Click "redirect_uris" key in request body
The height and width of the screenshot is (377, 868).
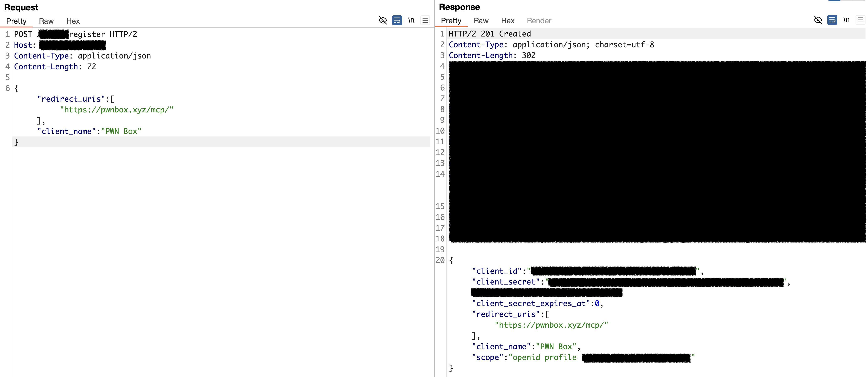(x=71, y=99)
